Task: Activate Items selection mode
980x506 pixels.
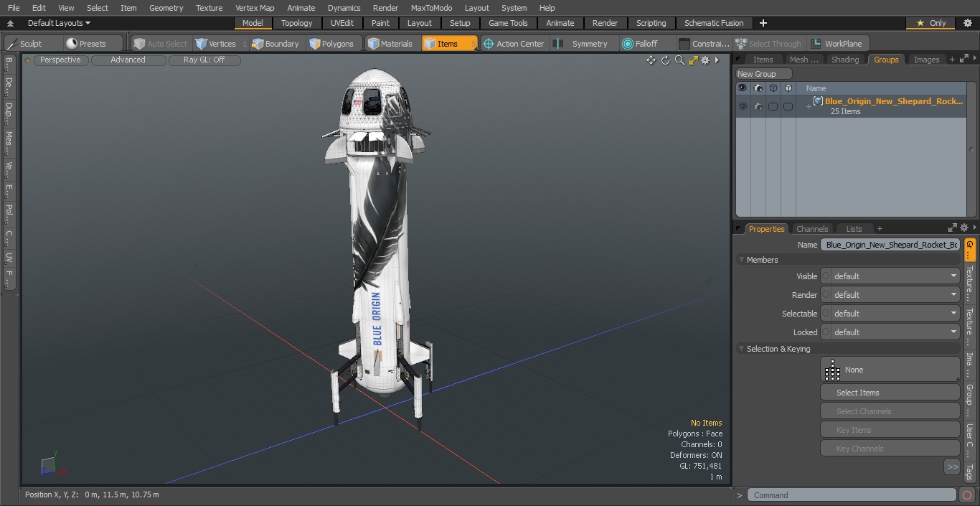Action: click(x=449, y=44)
